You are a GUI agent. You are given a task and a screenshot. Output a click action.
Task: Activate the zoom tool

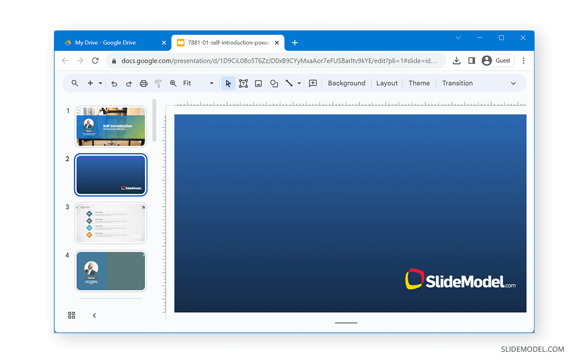coord(173,83)
